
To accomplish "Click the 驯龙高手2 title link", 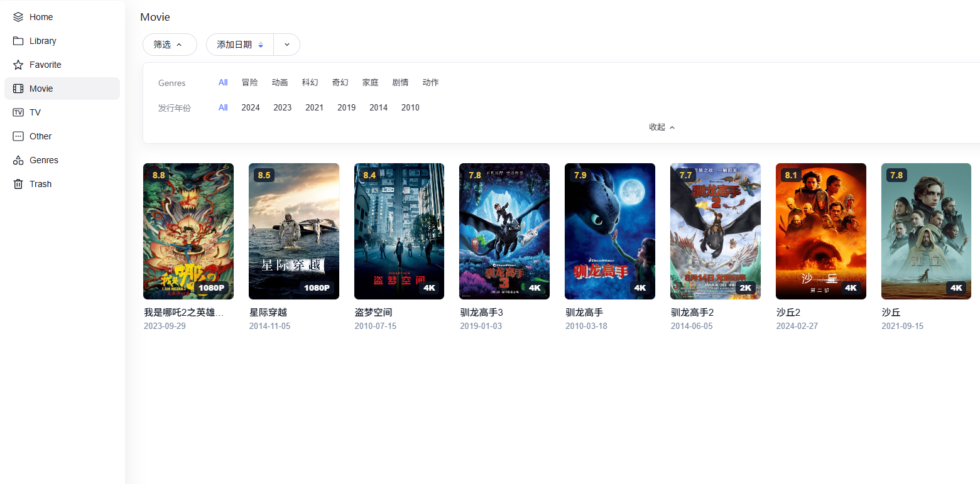I will click(x=693, y=312).
